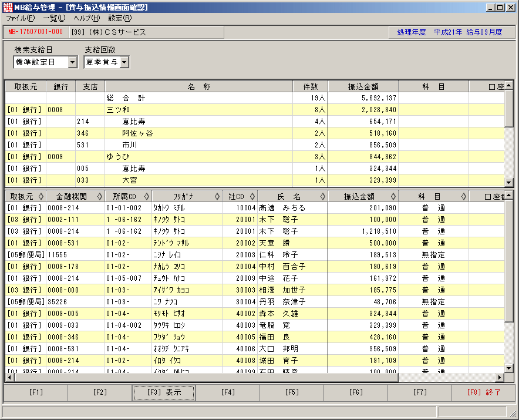Image resolution: width=519 pixels, height=420 pixels.
Task: Click right arrow of horizontal scrollbar
Action: [500, 377]
